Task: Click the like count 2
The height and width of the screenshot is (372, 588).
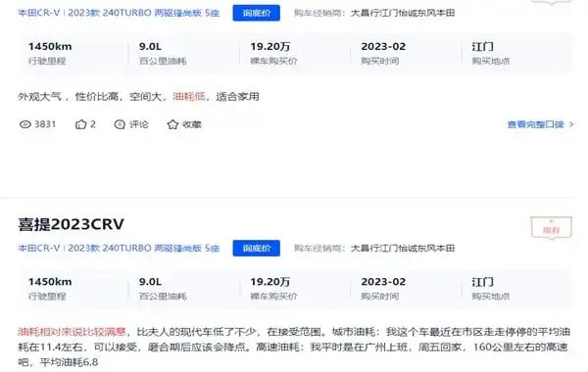Action: pyautogui.click(x=93, y=124)
